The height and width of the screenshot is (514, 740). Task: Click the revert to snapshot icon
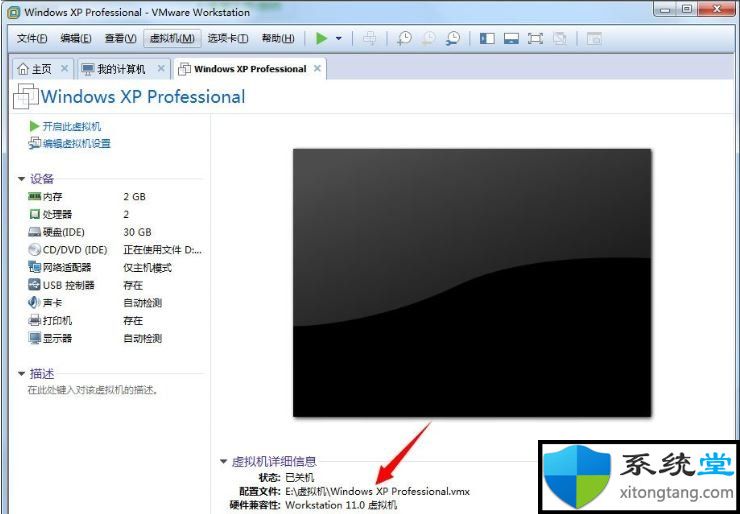[x=429, y=39]
